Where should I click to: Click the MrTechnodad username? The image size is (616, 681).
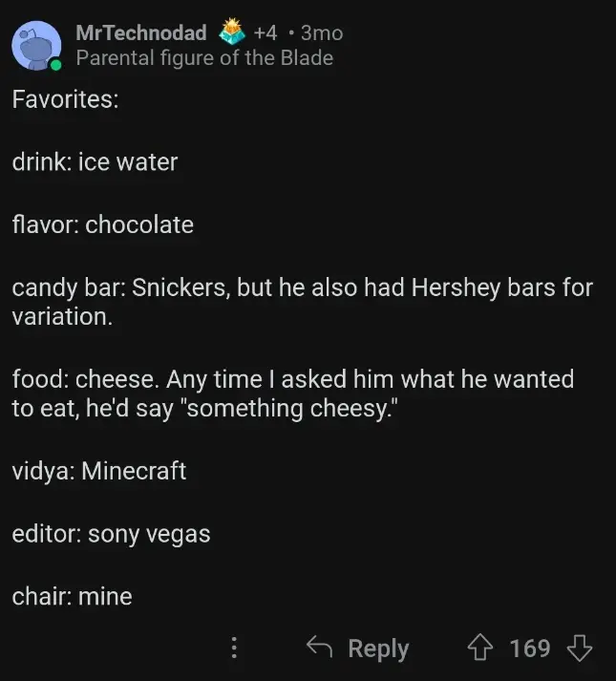[140, 32]
